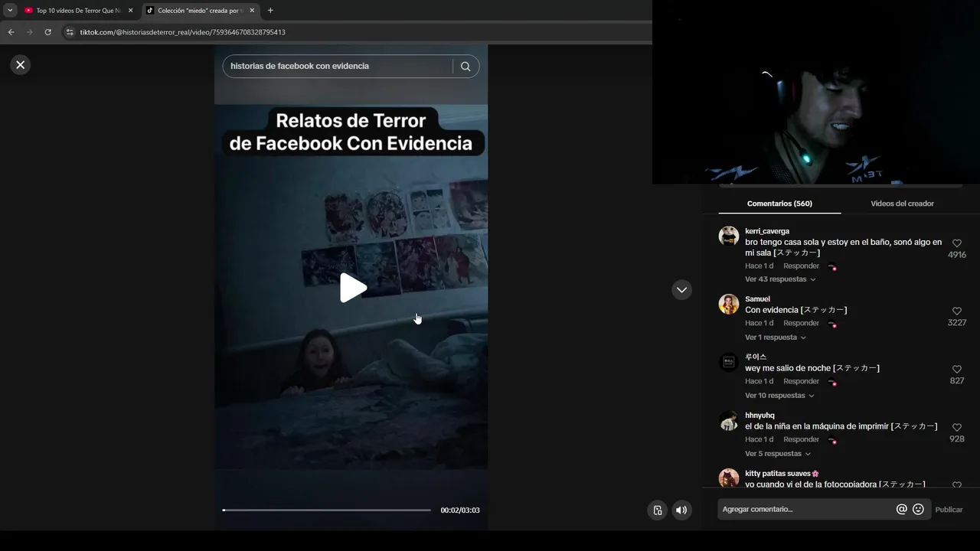Click the YouTube favicon on first tab
Viewport: 980px width, 551px height.
coord(28,11)
